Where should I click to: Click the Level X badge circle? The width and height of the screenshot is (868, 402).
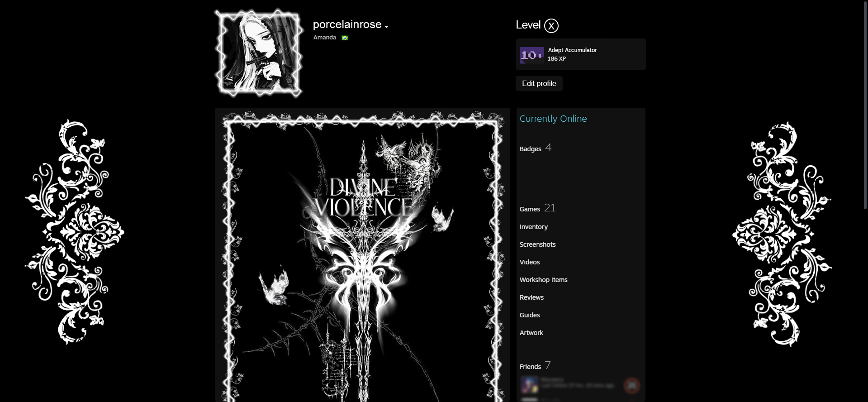[x=551, y=26]
